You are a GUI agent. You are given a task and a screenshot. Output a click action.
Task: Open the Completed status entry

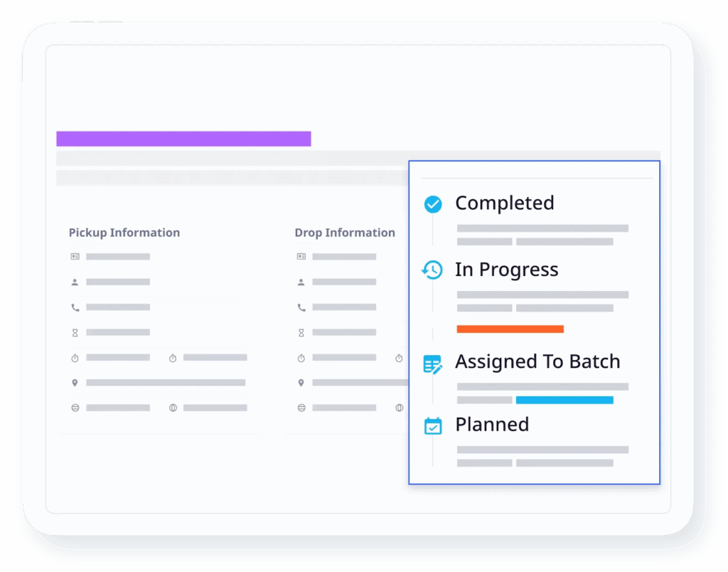coord(504,203)
